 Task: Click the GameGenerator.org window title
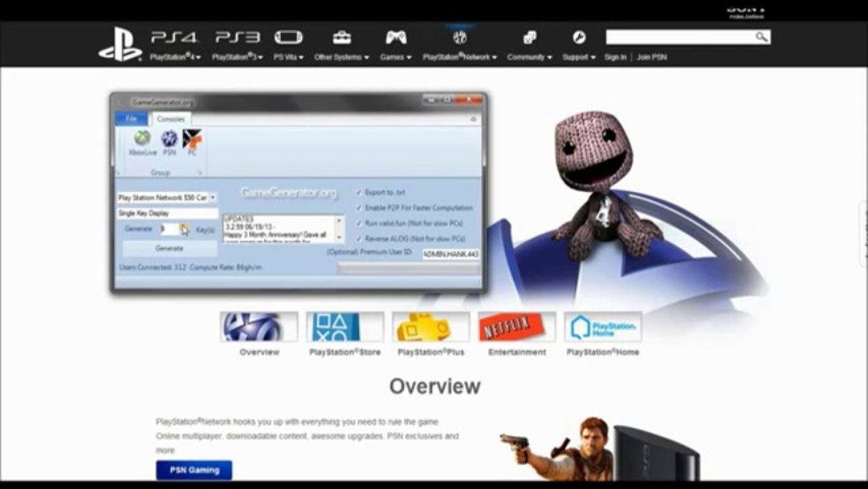162,103
